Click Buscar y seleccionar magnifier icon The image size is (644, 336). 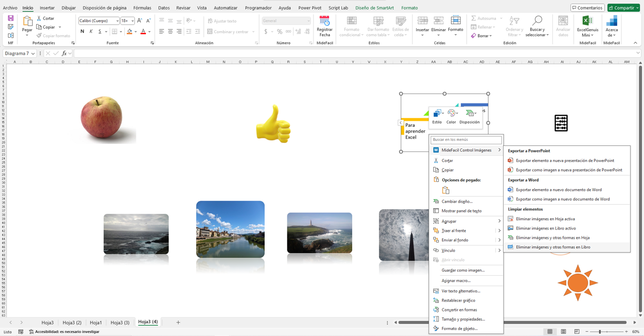(537, 21)
